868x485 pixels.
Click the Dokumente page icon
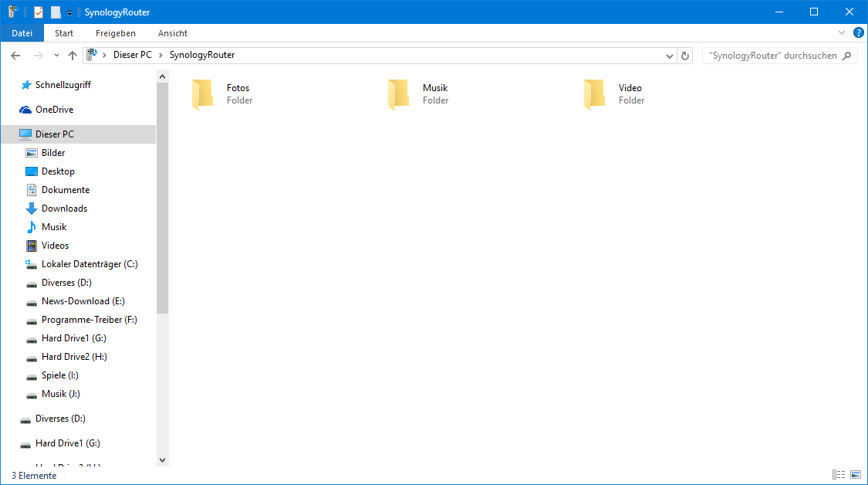32,190
